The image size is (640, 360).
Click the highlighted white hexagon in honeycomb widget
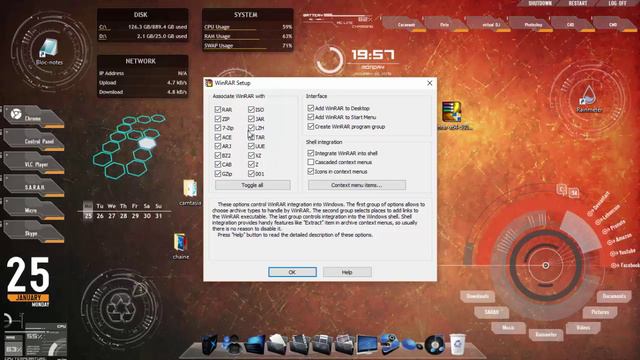pyautogui.click(x=147, y=143)
